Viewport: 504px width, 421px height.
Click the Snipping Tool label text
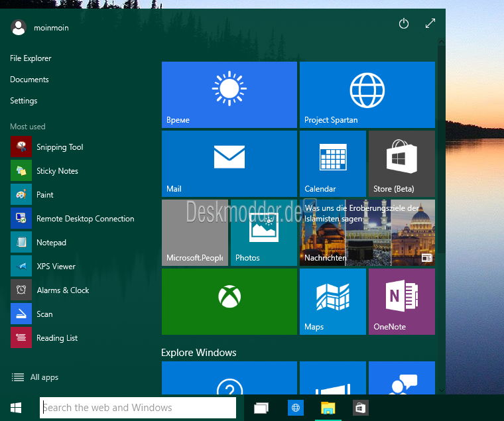tap(60, 147)
